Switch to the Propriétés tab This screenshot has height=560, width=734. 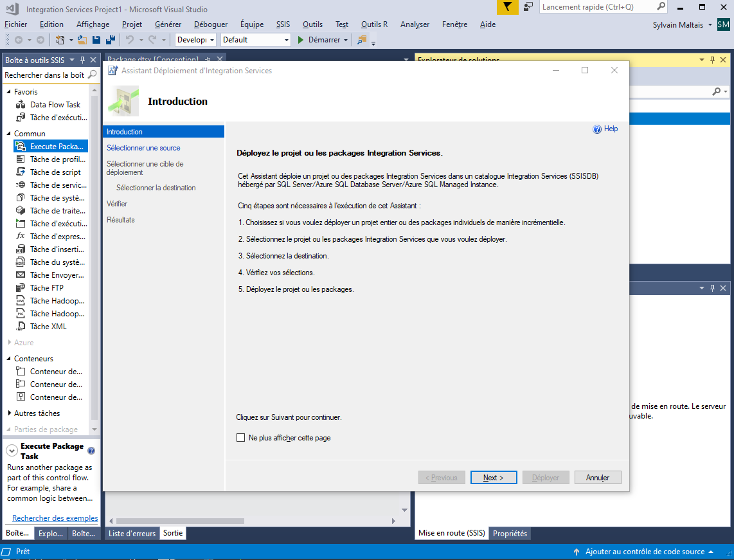point(510,533)
